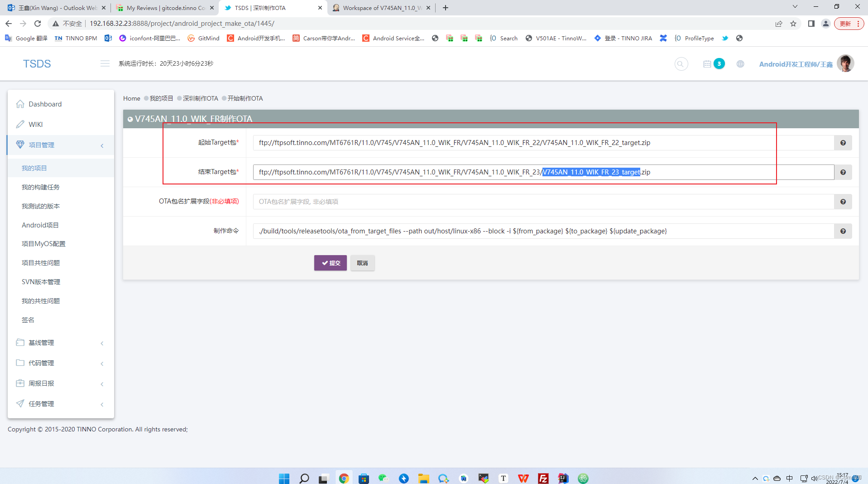The width and height of the screenshot is (868, 484).
Task: Click the browser reload button
Action: click(x=38, y=24)
